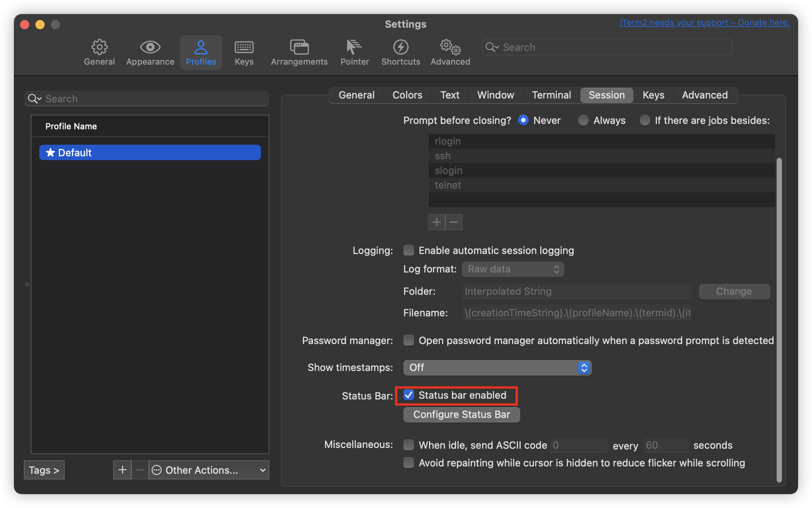Uncheck Status bar enabled checkbox

coord(409,395)
